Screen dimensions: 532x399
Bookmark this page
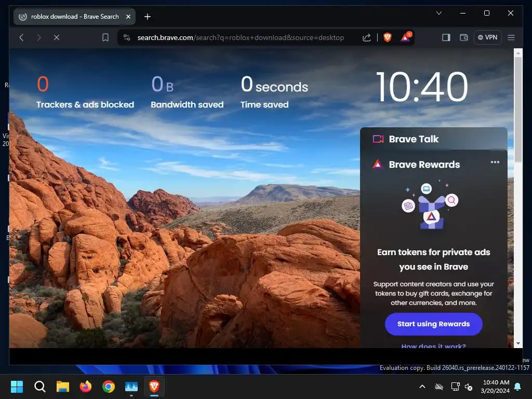(105, 37)
